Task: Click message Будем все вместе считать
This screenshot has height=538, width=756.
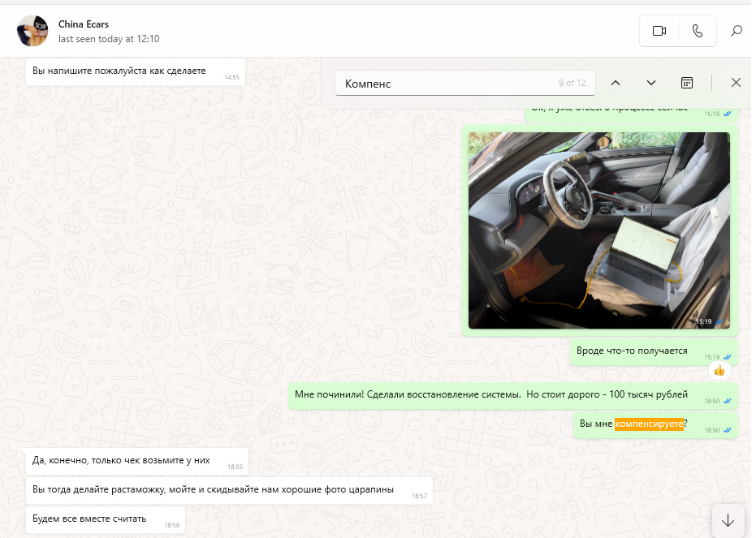Action: [106, 519]
